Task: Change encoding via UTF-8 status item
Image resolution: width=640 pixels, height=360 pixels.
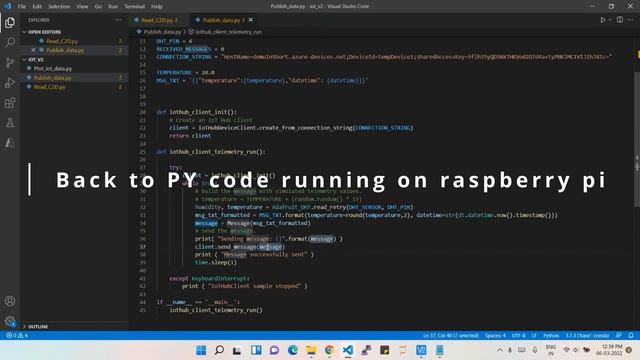Action: click(x=519, y=336)
